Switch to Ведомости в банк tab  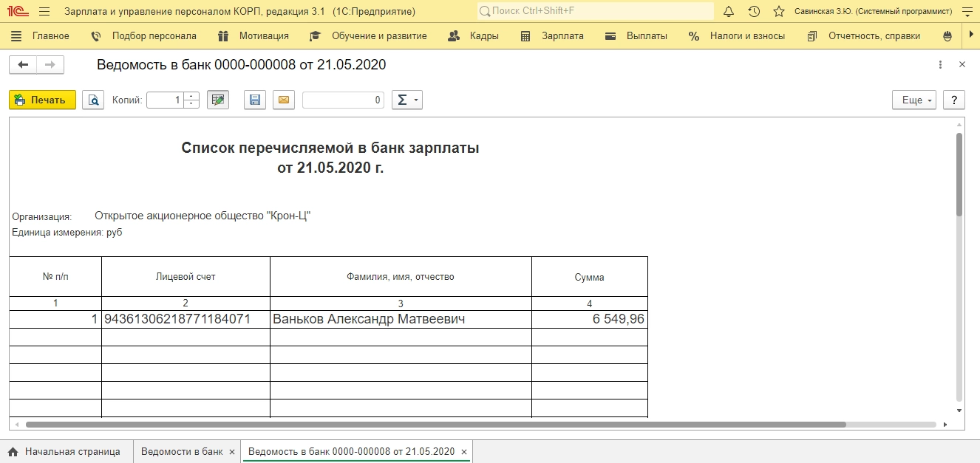click(181, 451)
